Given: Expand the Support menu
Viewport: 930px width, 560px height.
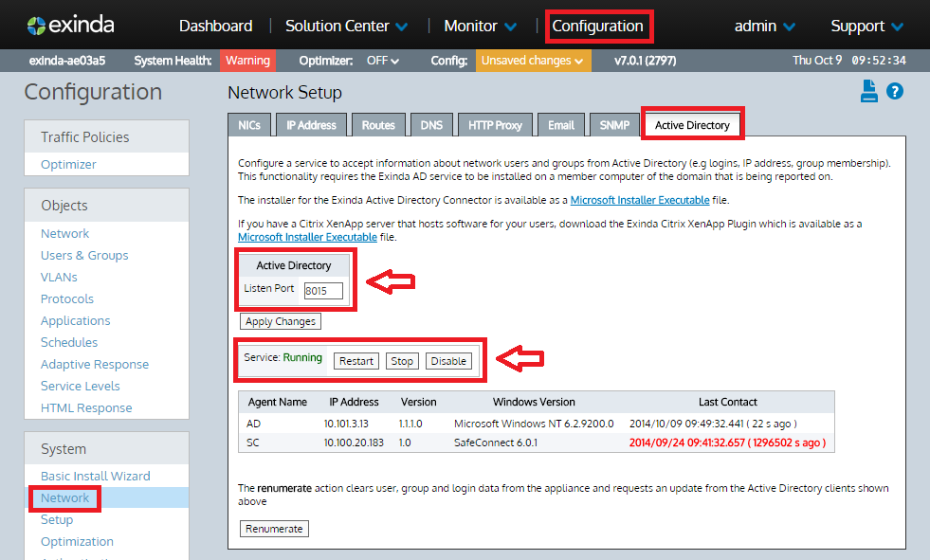Looking at the screenshot, I should [x=866, y=27].
